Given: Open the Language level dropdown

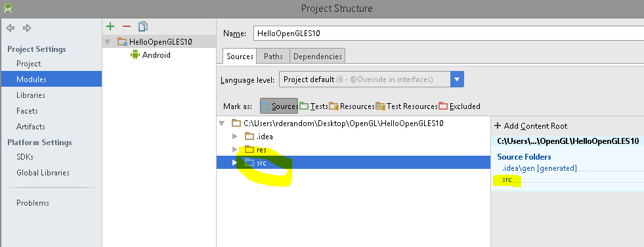Looking at the screenshot, I should 457,79.
